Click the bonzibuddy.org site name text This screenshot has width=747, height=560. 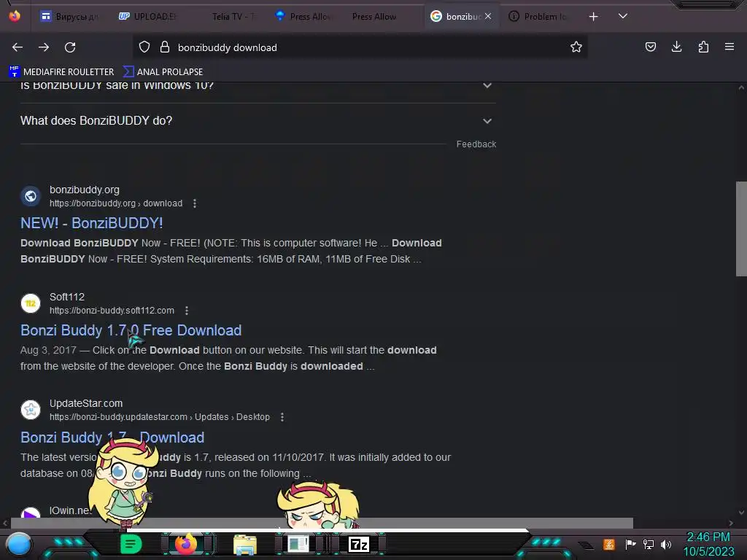click(x=85, y=190)
